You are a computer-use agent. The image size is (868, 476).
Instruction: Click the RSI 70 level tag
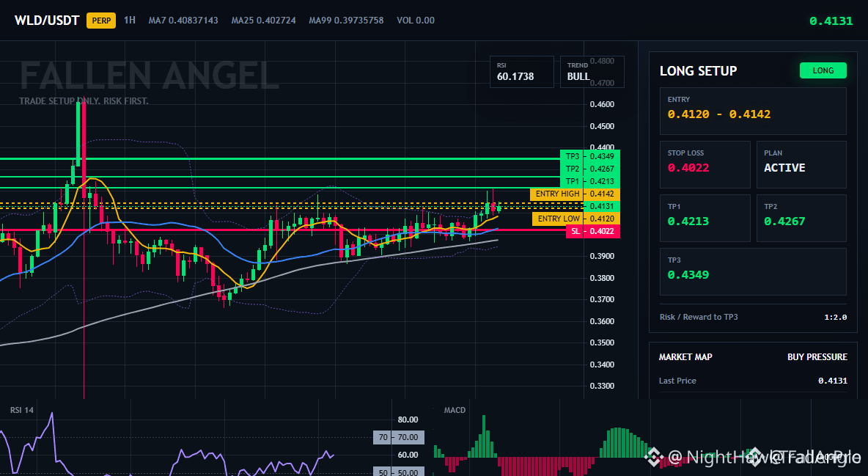pyautogui.click(x=399, y=437)
